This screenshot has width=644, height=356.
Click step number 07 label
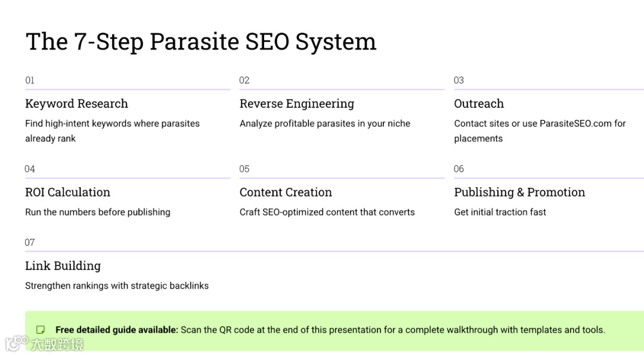tap(30, 242)
